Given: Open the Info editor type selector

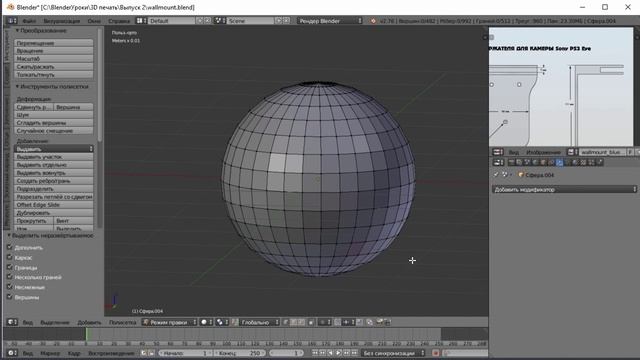Looking at the screenshot, I should click(12, 20).
